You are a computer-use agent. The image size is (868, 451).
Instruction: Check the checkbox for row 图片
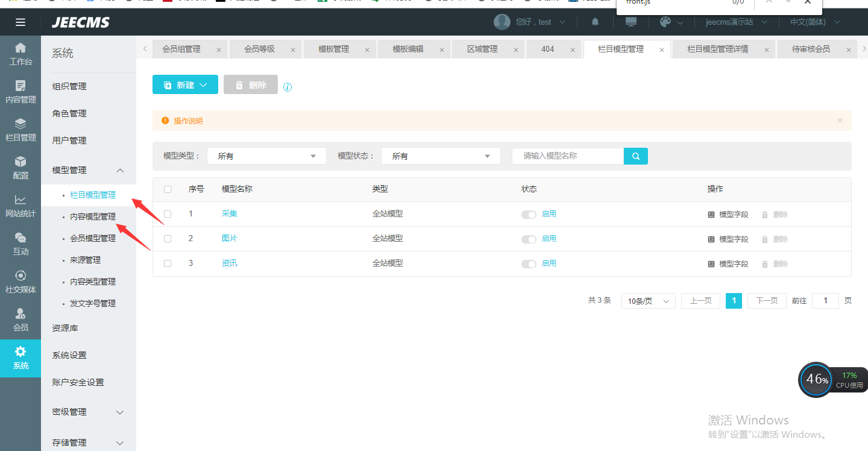coord(168,239)
